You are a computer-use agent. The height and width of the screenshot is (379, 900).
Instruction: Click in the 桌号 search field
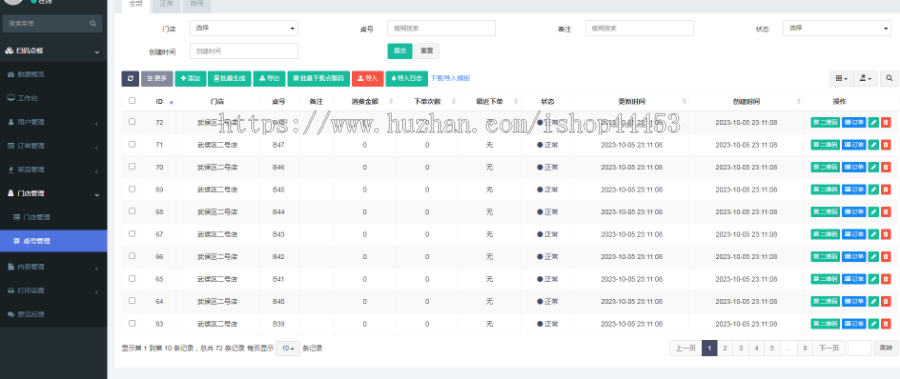point(441,28)
